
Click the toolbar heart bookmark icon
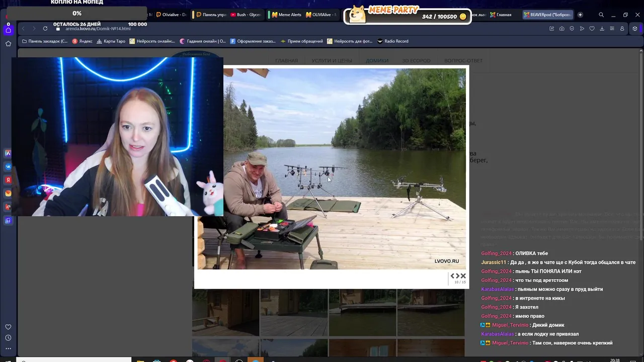point(592,29)
